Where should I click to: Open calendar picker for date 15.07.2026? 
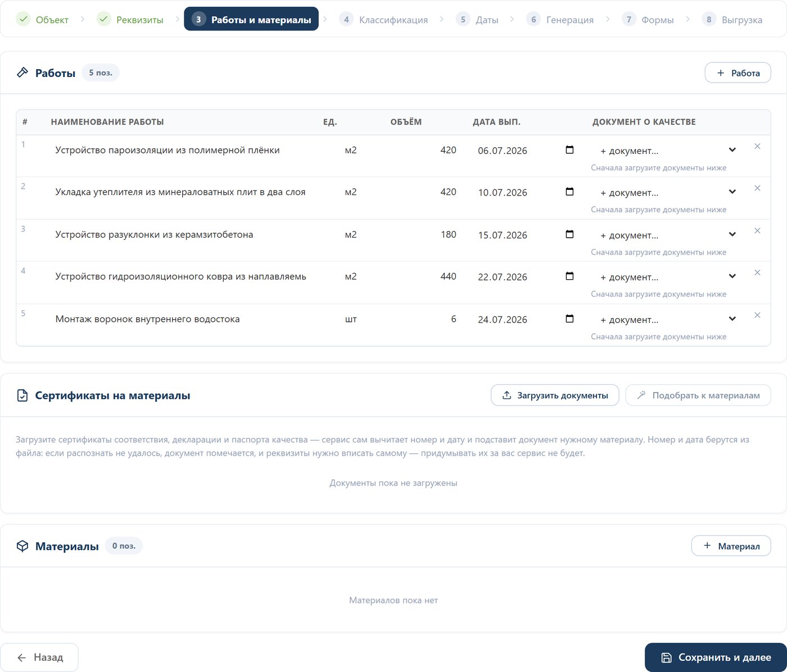(x=569, y=234)
